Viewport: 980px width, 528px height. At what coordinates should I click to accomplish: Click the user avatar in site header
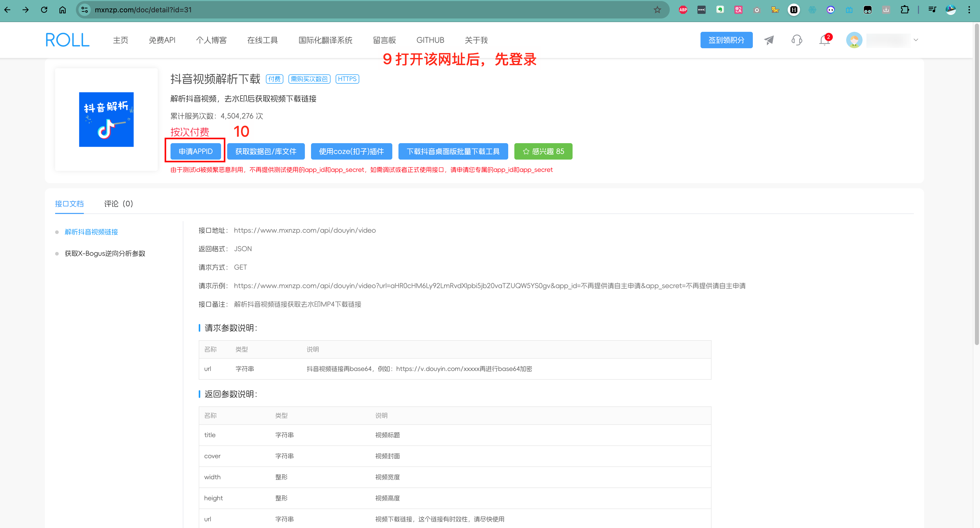click(854, 40)
